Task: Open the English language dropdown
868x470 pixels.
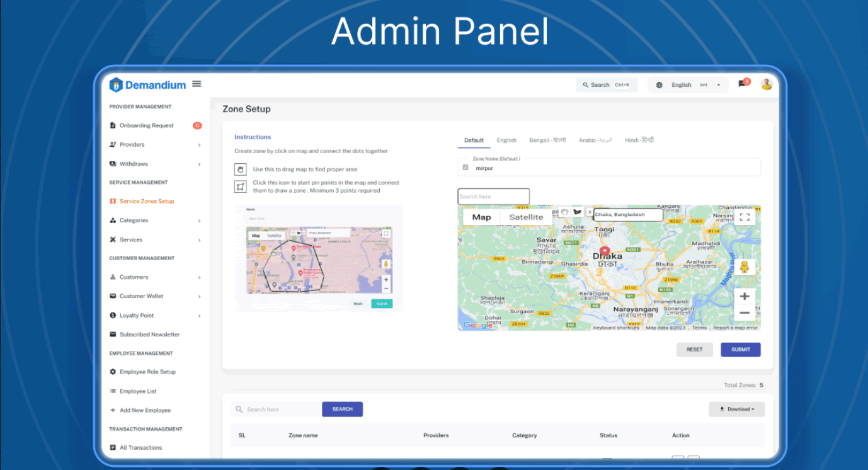Action: pyautogui.click(x=688, y=85)
